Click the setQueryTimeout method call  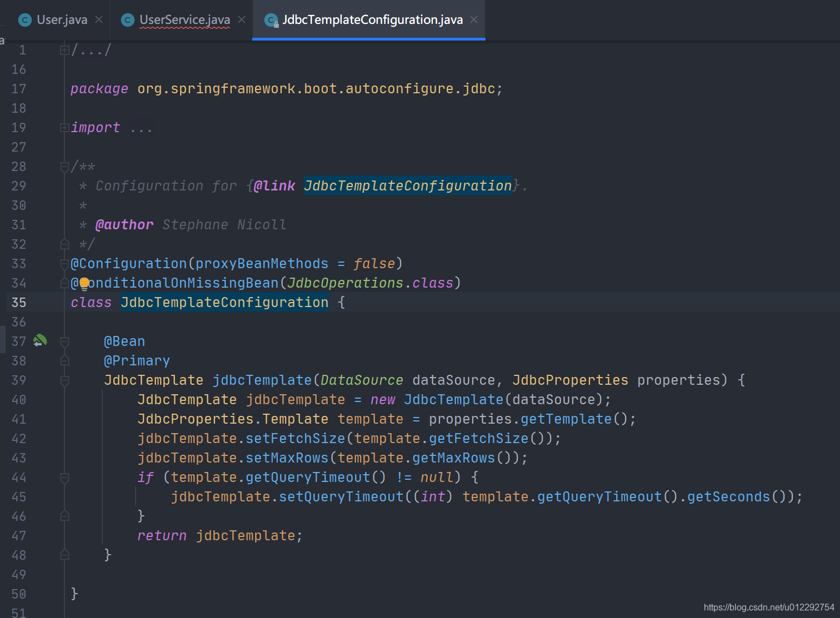pos(341,496)
